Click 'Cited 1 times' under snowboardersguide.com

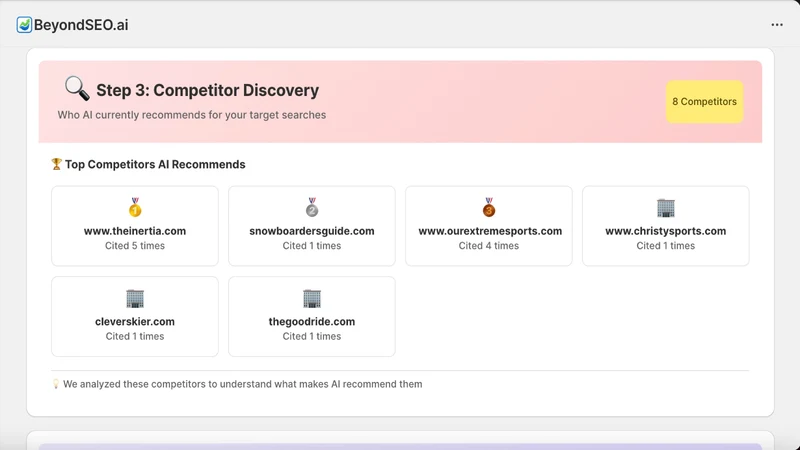[x=312, y=246]
